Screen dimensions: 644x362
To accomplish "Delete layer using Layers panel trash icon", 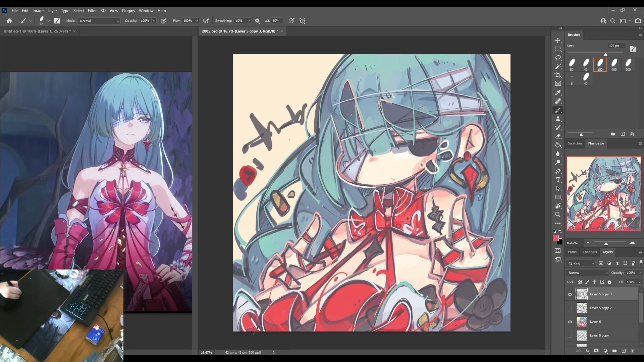I will (633, 351).
